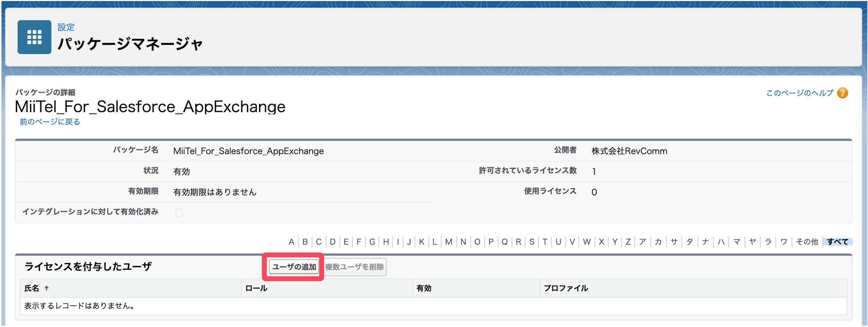Image resolution: width=868 pixels, height=327 pixels.
Task: Filter users by letter S
Action: [x=532, y=242]
